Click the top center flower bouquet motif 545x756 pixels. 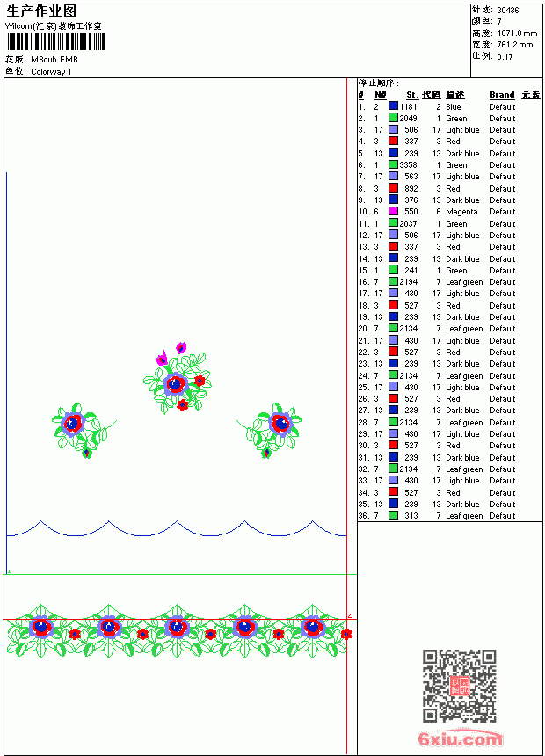click(x=178, y=377)
